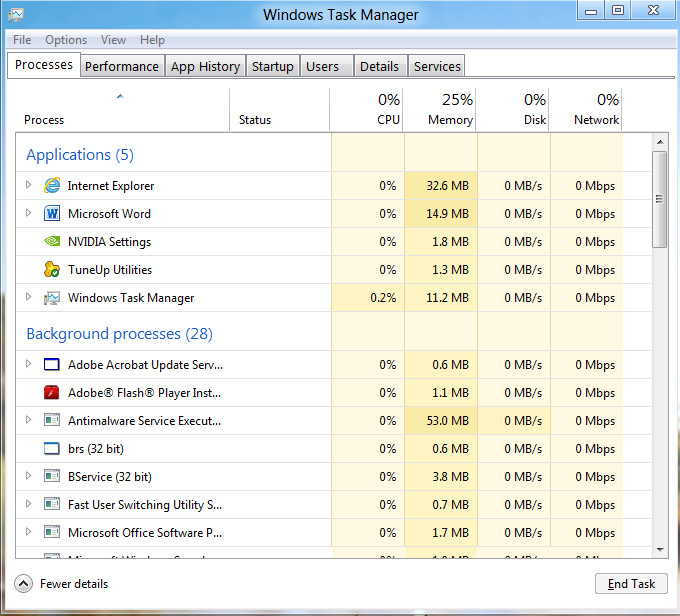This screenshot has height=616, width=680.
Task: Click the Microsoft Word icon
Action: (x=52, y=213)
